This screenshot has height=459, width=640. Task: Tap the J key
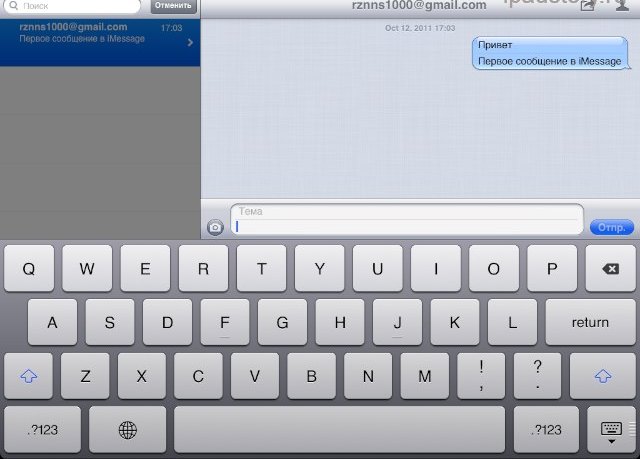tap(398, 322)
